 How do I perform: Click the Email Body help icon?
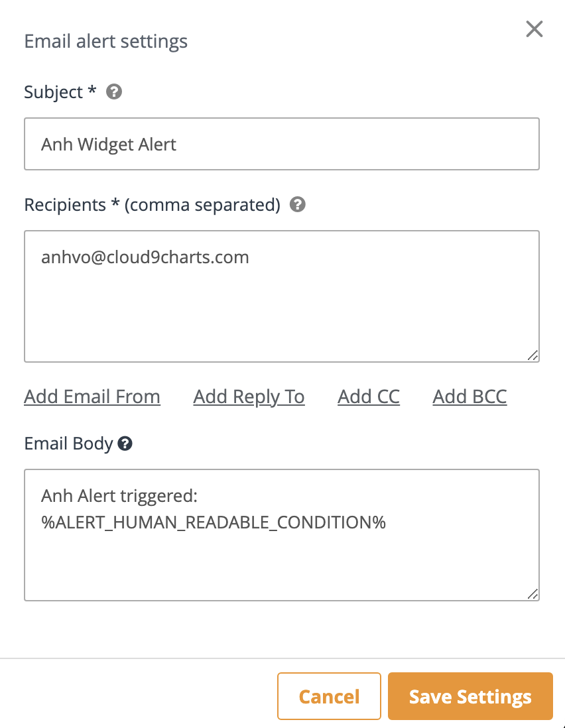(x=125, y=444)
